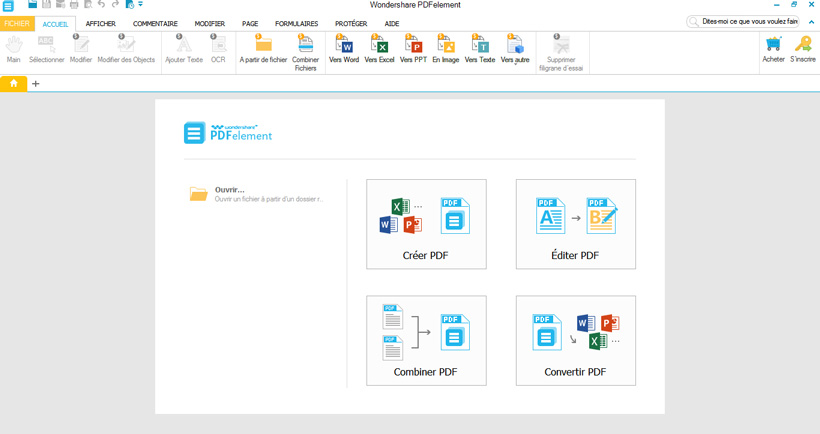Click the Éditer PDF tile

click(576, 224)
